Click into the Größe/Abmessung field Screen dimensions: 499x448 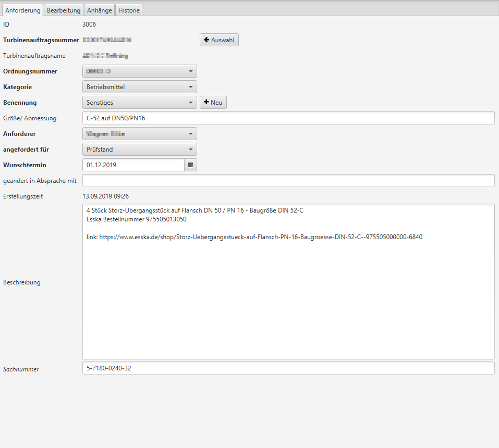click(288, 118)
